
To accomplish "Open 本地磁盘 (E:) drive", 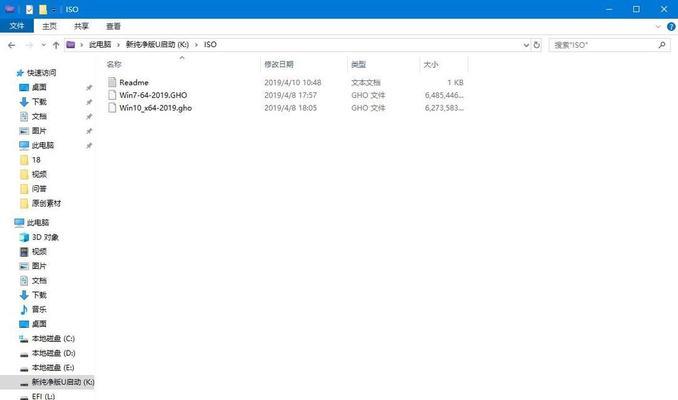I will point(53,368).
